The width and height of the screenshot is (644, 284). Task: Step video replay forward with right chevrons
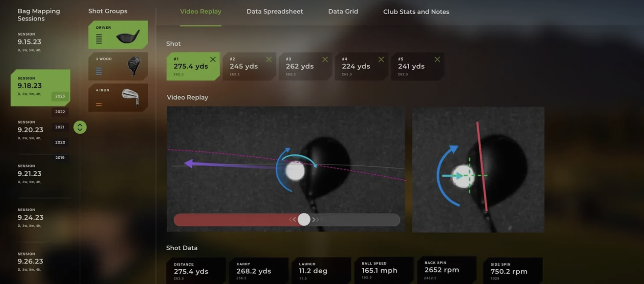tap(316, 220)
